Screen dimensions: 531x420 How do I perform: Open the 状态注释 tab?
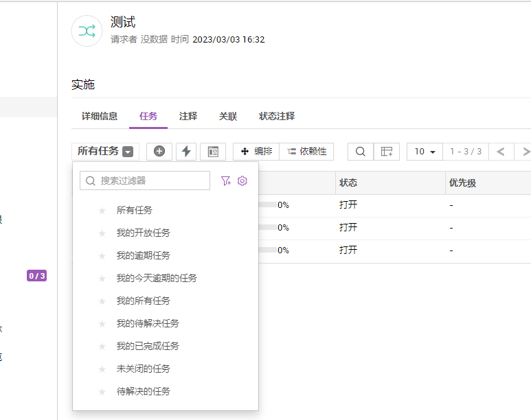[277, 117]
